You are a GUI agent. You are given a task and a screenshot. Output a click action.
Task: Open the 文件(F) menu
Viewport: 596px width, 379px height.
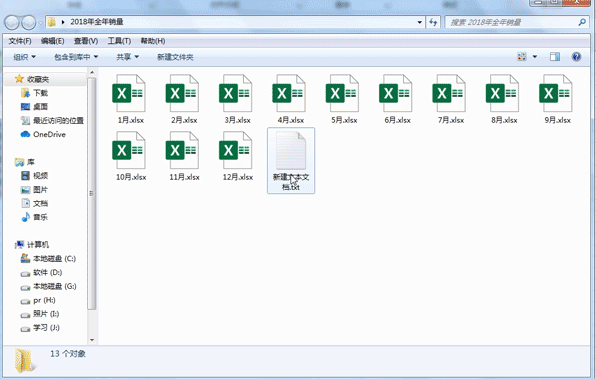[x=20, y=41]
